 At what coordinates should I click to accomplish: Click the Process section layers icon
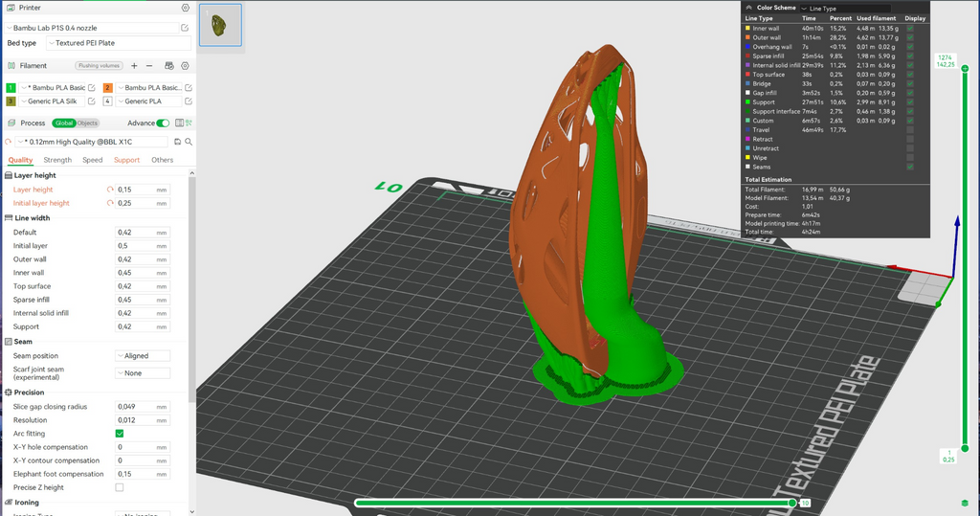[11, 123]
